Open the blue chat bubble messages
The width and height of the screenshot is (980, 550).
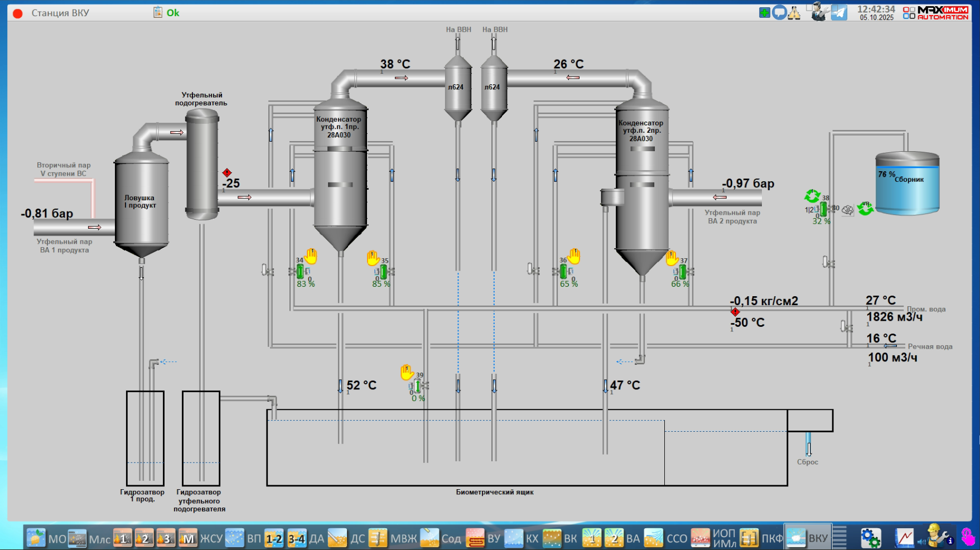click(x=779, y=12)
